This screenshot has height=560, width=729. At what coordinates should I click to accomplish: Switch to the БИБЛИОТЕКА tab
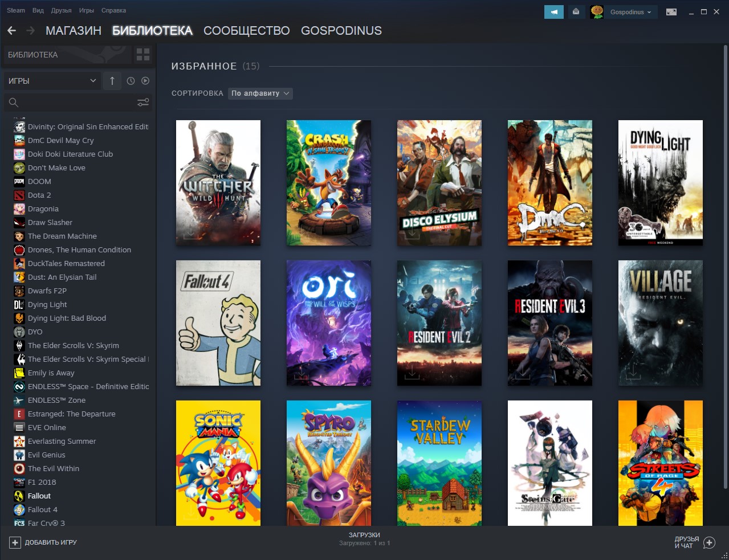coord(152,31)
